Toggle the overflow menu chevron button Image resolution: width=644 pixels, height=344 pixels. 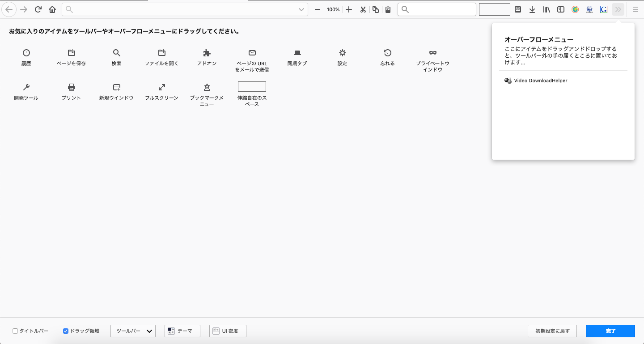[x=618, y=9]
